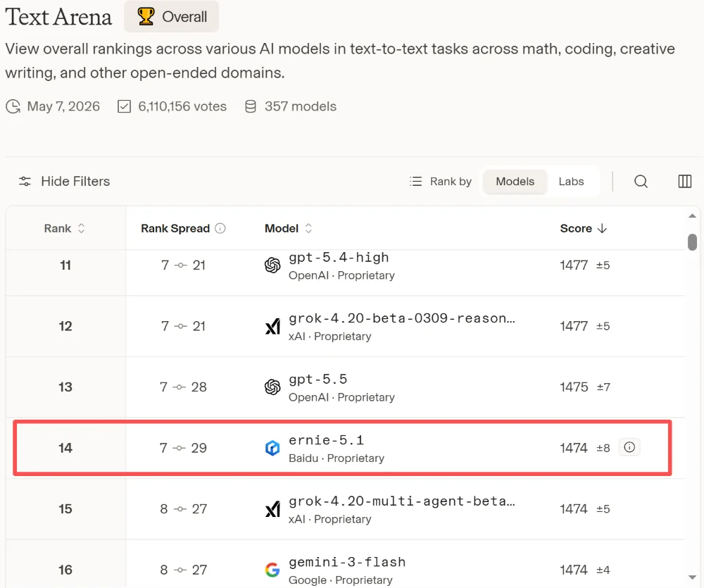The image size is (704, 588).
Task: Click the scrollbar down arrow
Action: [x=692, y=577]
